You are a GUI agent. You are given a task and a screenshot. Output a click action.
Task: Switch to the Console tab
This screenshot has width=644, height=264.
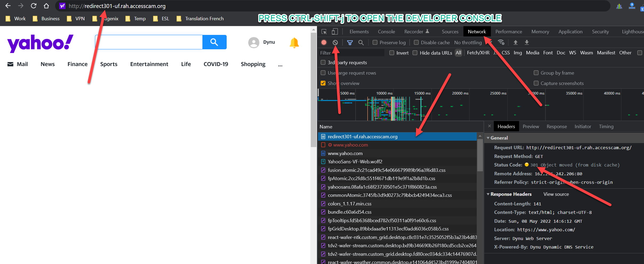tap(386, 32)
